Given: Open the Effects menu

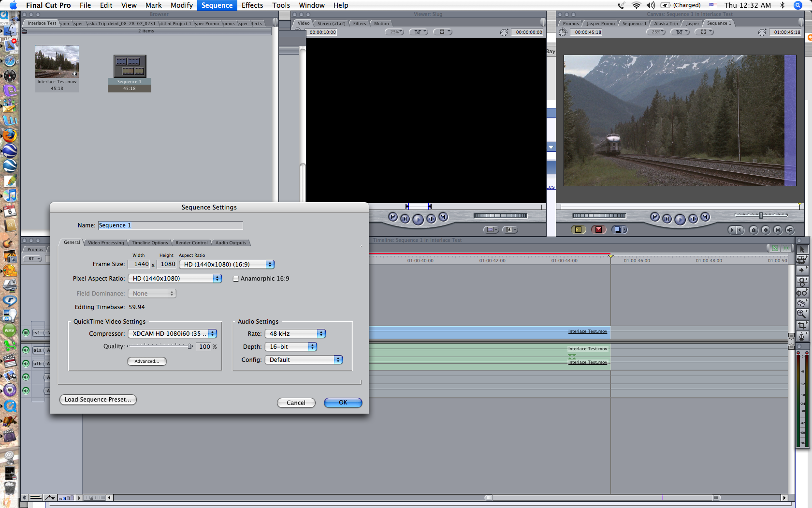Looking at the screenshot, I should [x=252, y=5].
